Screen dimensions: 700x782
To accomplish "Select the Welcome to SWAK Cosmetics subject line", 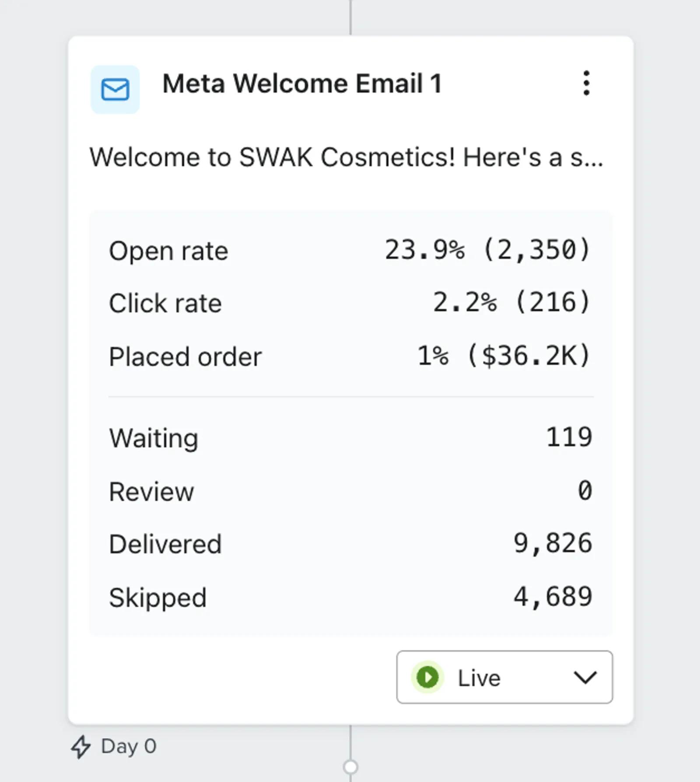I will tap(346, 157).
